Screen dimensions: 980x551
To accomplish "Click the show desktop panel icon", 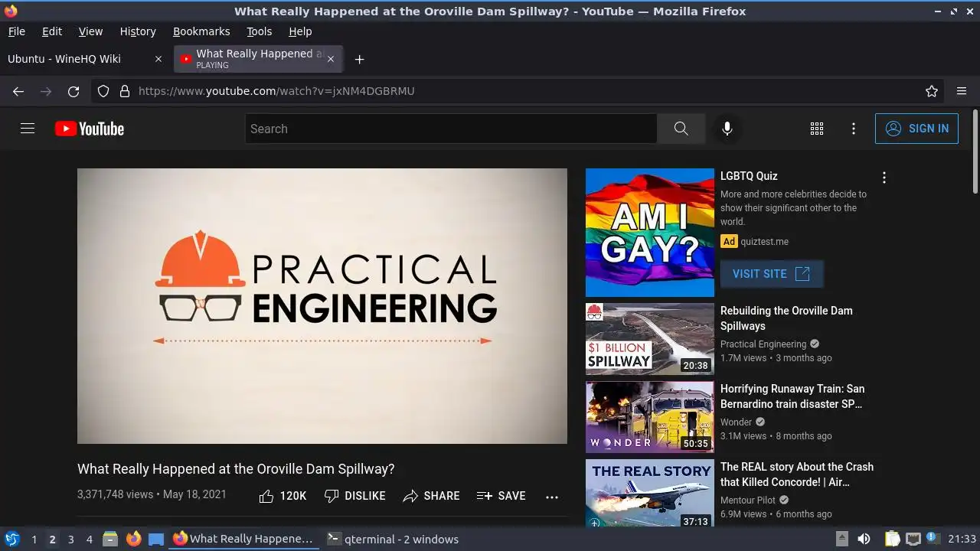I will 156,539.
